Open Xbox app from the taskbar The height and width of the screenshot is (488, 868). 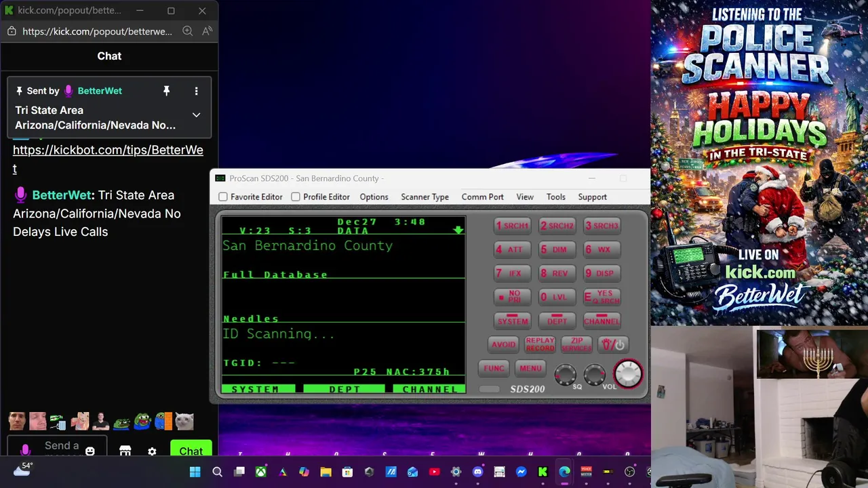pyautogui.click(x=260, y=472)
